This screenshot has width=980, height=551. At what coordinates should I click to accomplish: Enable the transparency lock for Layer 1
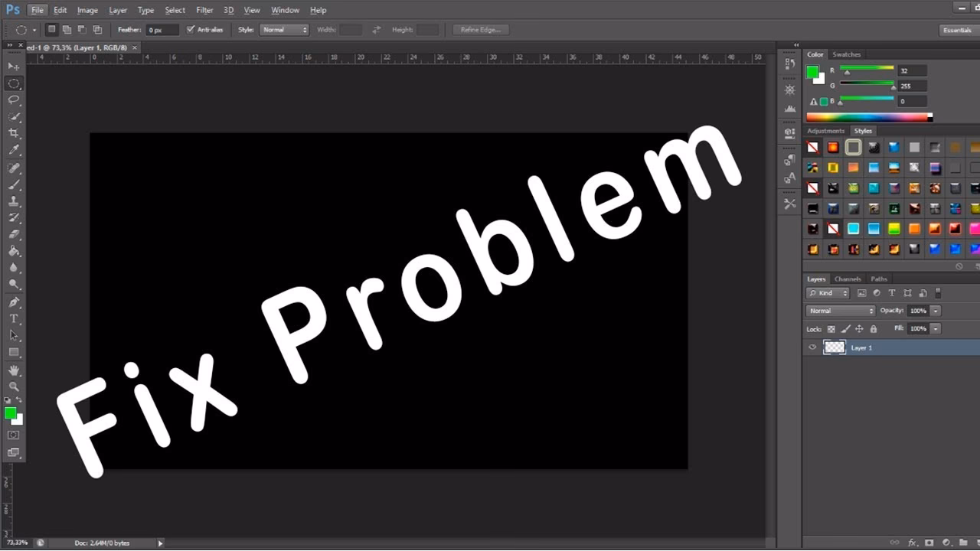(831, 328)
